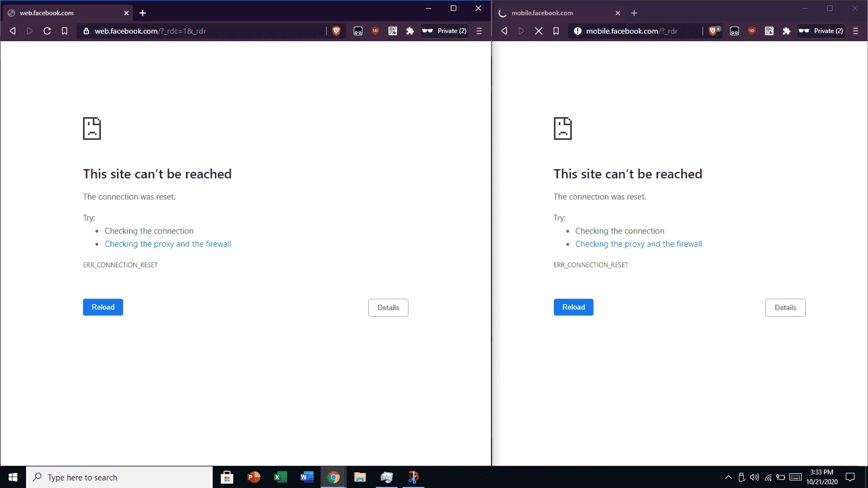This screenshot has height=488, width=868.
Task: Reload page icon in left window toolbar
Action: pos(47,31)
